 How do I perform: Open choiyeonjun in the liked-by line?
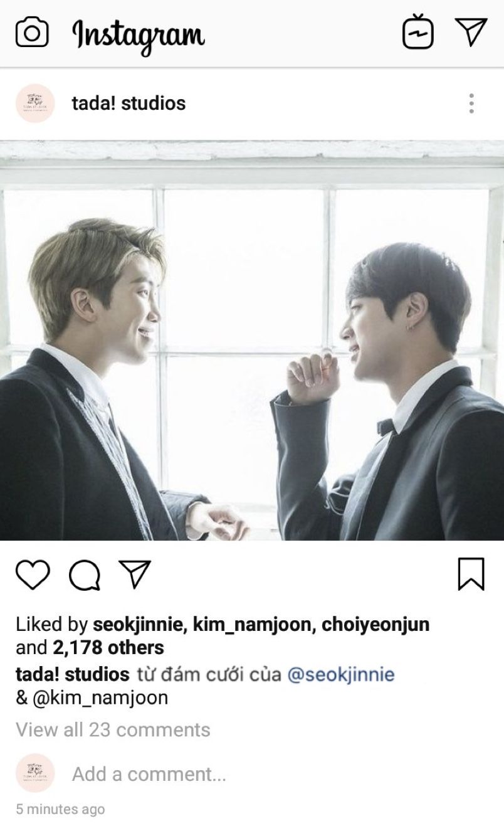375,625
